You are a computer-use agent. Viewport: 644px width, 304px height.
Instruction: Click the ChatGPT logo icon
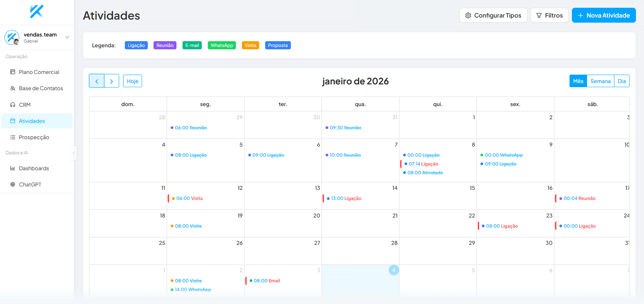13,185
